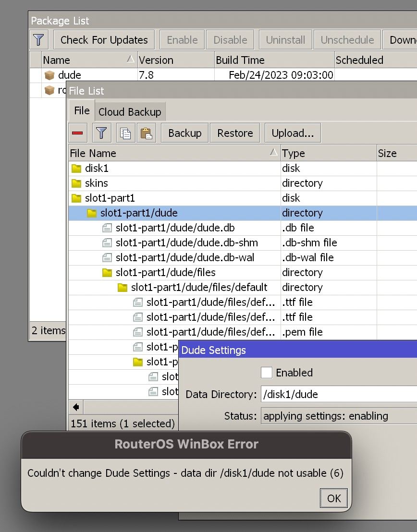Image resolution: width=417 pixels, height=532 pixels.
Task: Switch to the File tab
Action: (82, 110)
